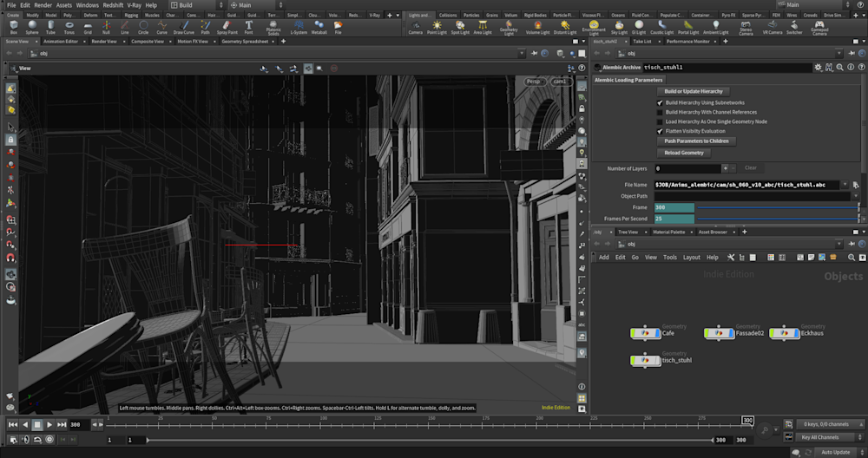Select the Draw Curve tool
Viewport: 868px width, 458px height.
[183, 28]
